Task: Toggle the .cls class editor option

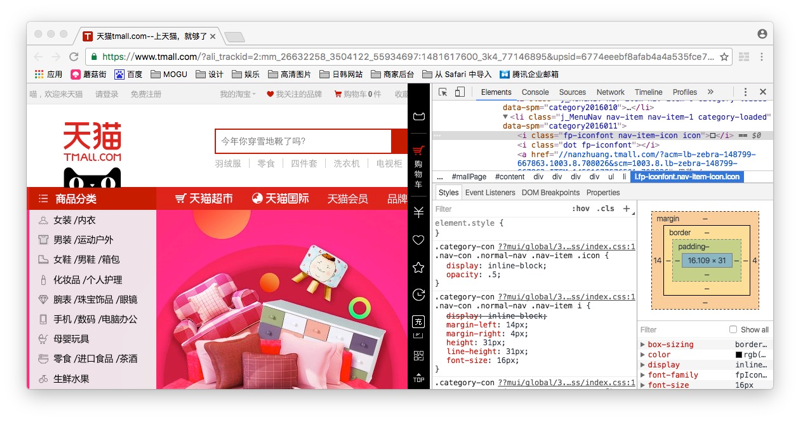Action: coord(606,208)
